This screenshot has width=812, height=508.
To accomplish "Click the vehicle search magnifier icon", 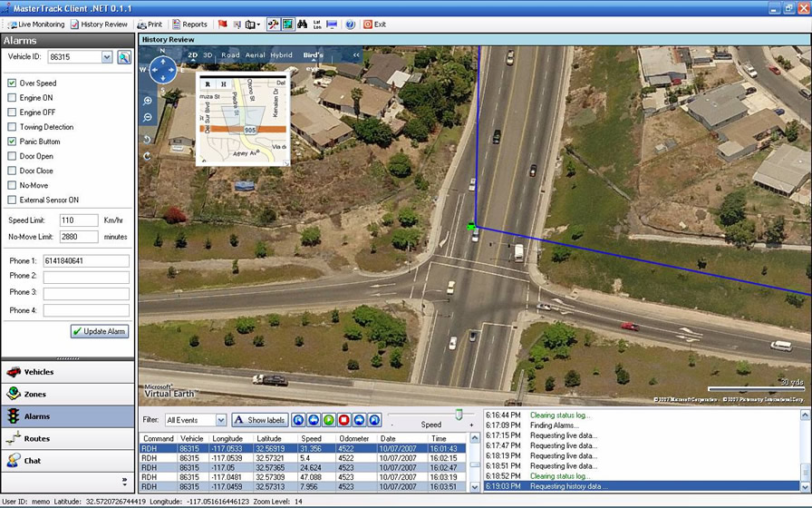I will click(124, 57).
